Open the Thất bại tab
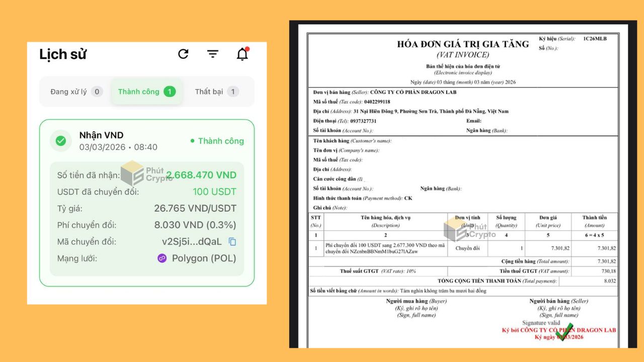This screenshot has height=362, width=644. pos(217,92)
